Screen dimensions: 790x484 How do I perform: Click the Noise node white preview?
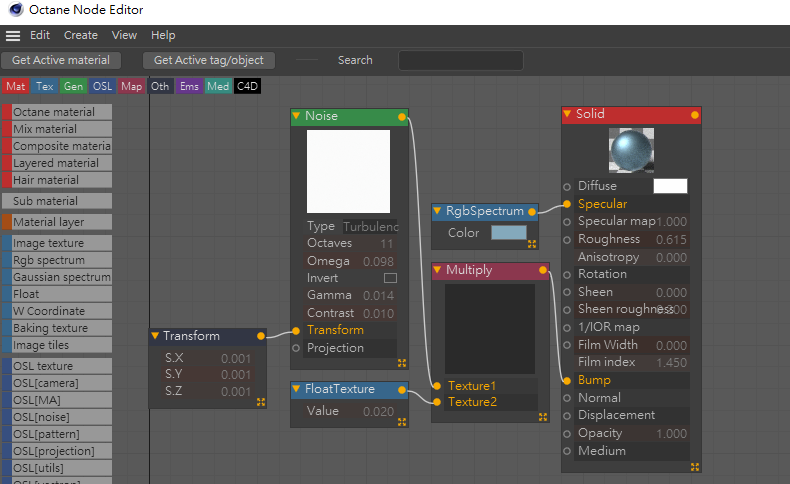click(x=348, y=171)
